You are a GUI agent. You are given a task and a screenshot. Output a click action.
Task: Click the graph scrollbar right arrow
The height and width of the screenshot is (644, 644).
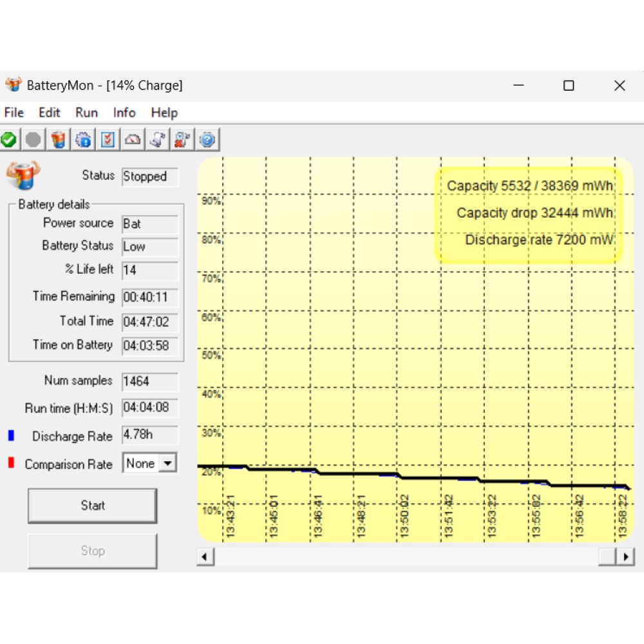pyautogui.click(x=625, y=556)
